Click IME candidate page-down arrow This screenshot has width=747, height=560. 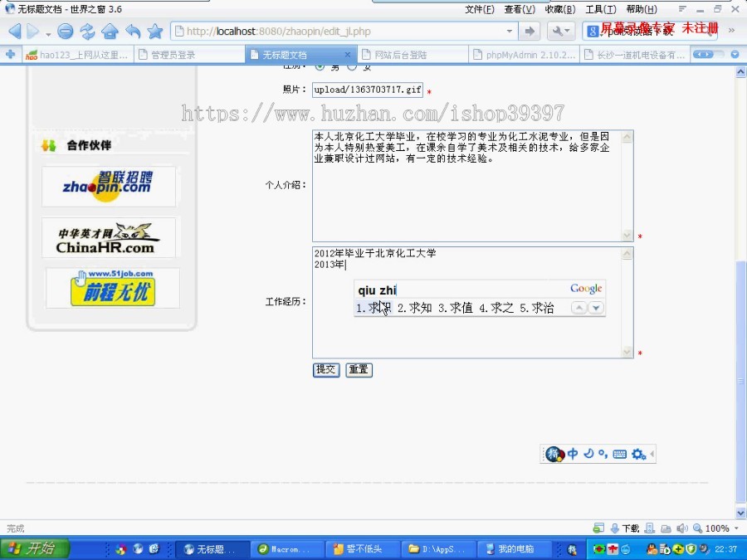click(x=595, y=308)
